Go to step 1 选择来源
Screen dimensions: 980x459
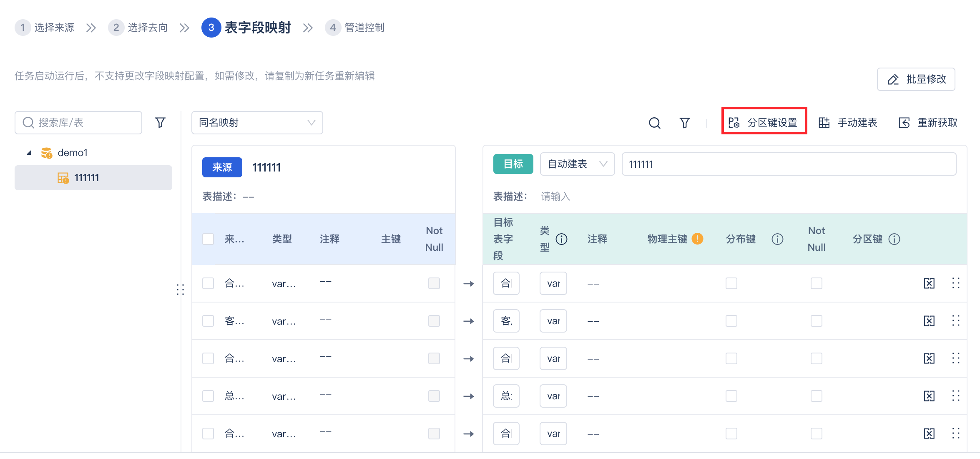45,28
